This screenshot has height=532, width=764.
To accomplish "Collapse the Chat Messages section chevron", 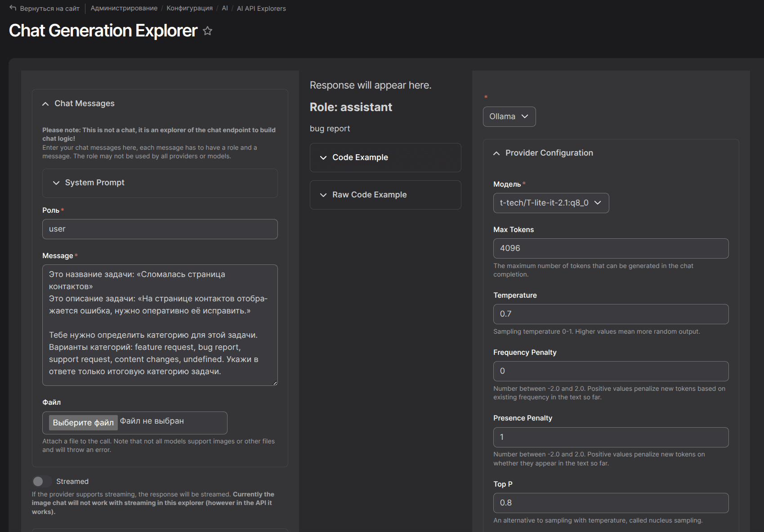I will pyautogui.click(x=45, y=104).
